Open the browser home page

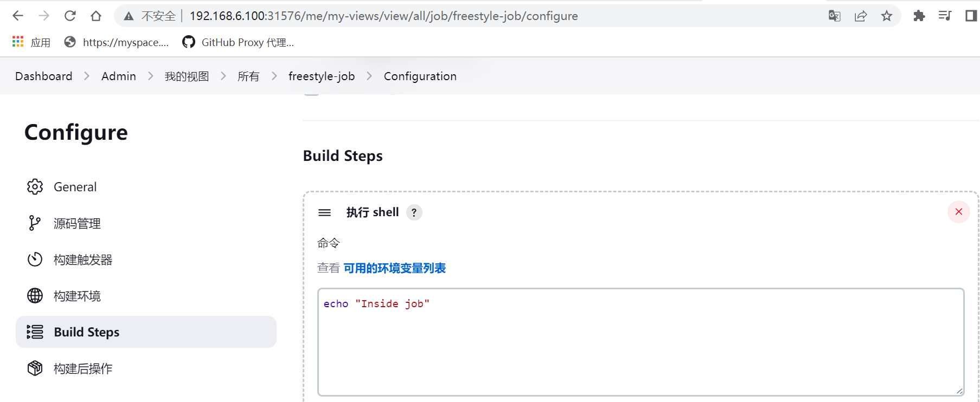96,16
